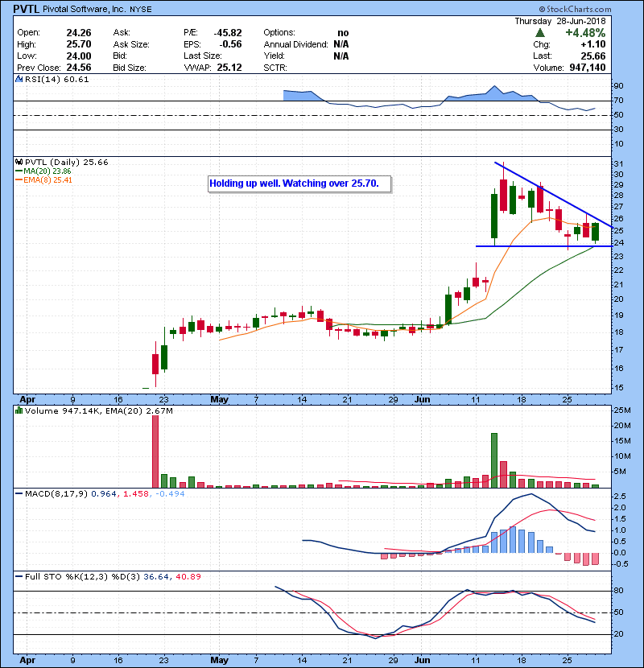Click the tallest red volume bar in April

click(155, 452)
